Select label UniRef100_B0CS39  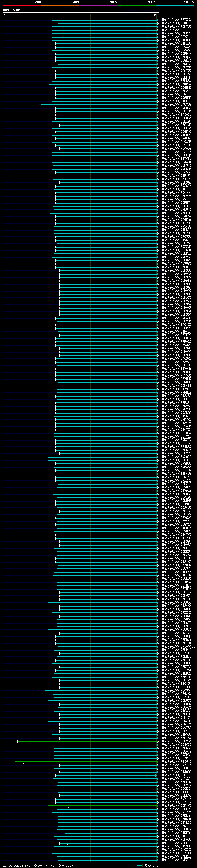click(176, 104)
